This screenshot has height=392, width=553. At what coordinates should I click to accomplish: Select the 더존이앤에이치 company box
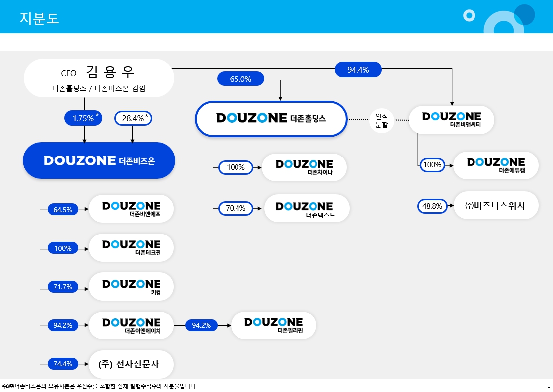point(132,325)
